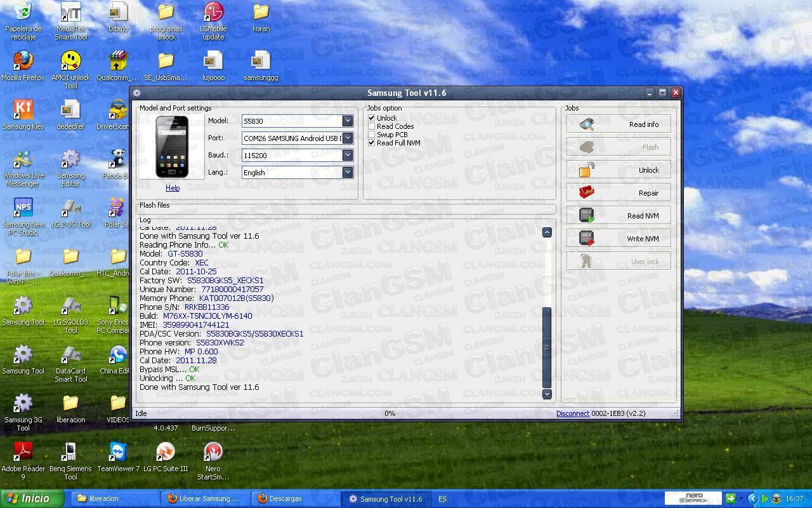Select the samsunggg image file
This screenshot has height=508, width=812.
(x=261, y=65)
